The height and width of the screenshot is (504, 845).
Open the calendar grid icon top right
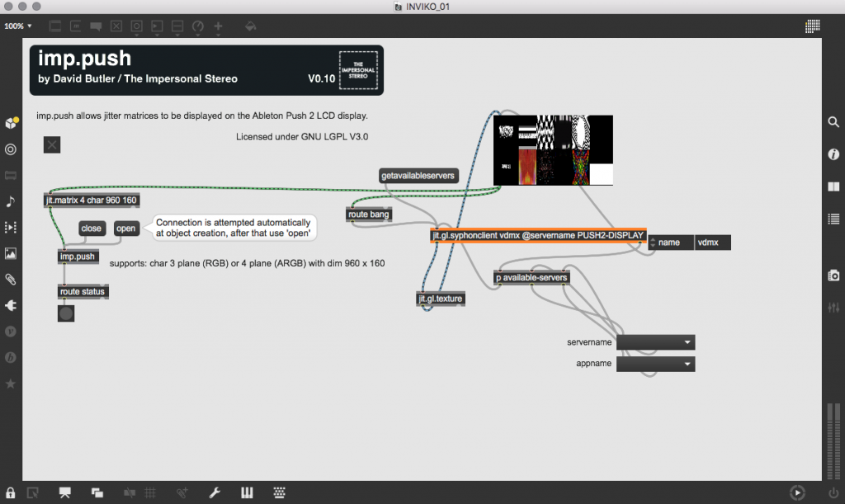tap(813, 26)
